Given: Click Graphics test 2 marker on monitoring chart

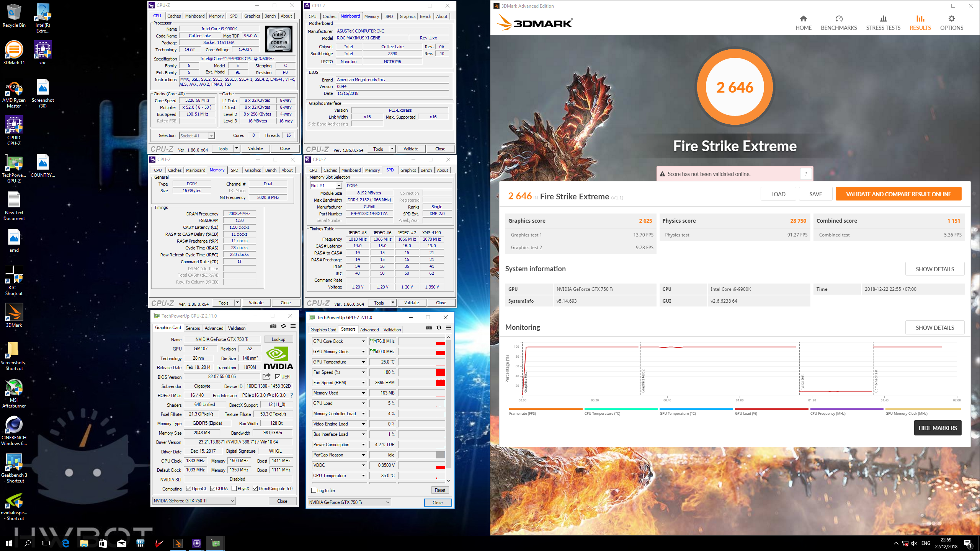Looking at the screenshot, I should coord(643,381).
